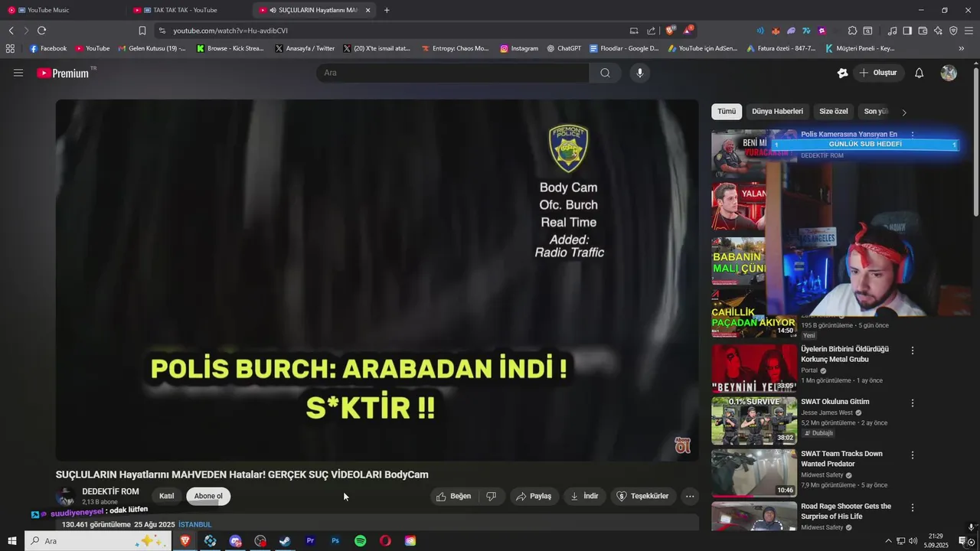The image size is (980, 551).
Task: Click the Paylaş share button
Action: pos(534,496)
